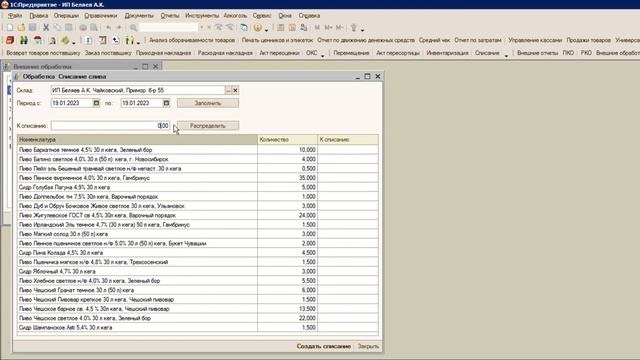640x360 pixels.
Task: Click the Print icon in toolbar
Action: 83,28
